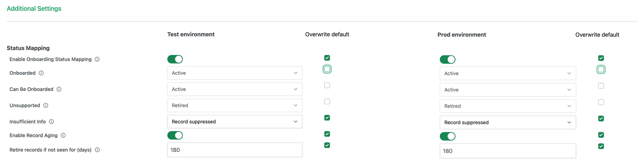Uncheck Test overwrite default for Enable Record Aging
644x160 pixels.
[327, 134]
